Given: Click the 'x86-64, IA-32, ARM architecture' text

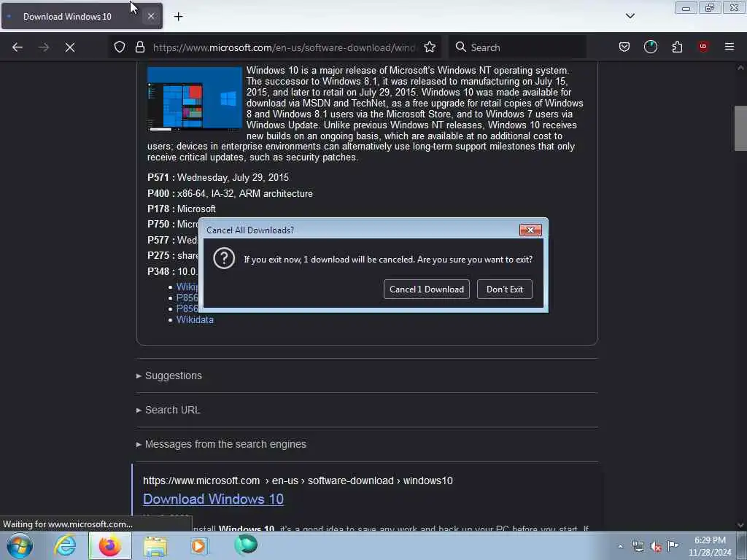Looking at the screenshot, I should [245, 194].
